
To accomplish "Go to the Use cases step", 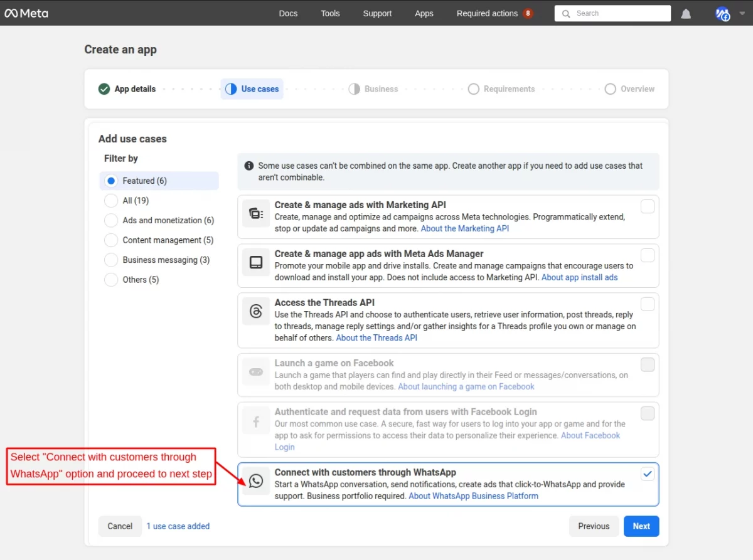I will [252, 89].
